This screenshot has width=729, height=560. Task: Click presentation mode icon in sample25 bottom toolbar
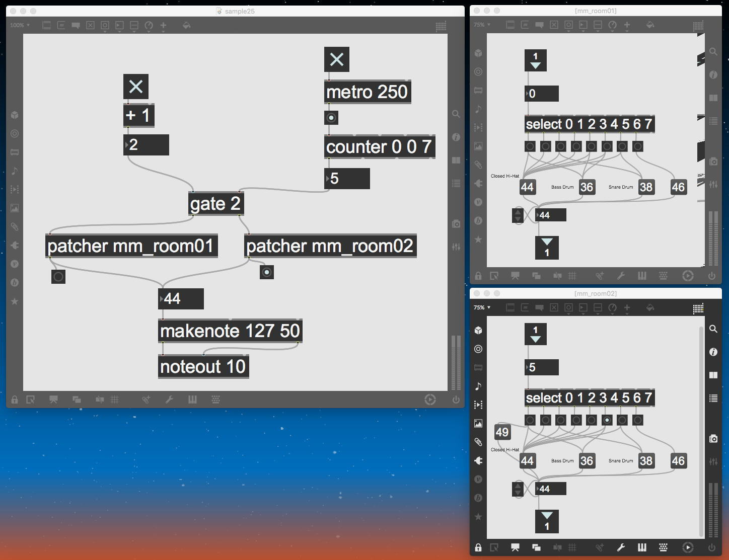53,399
